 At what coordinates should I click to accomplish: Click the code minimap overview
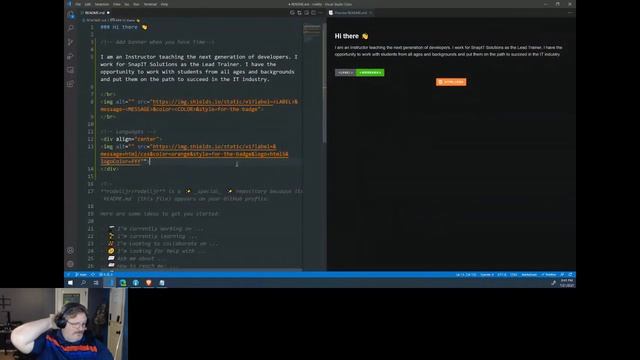point(312,33)
